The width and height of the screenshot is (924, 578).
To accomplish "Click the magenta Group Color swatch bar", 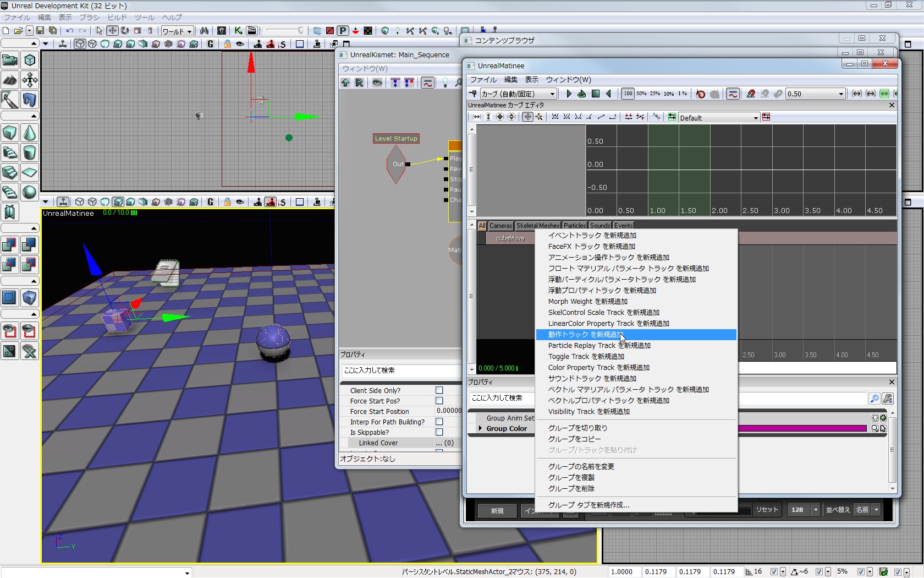I will click(802, 428).
